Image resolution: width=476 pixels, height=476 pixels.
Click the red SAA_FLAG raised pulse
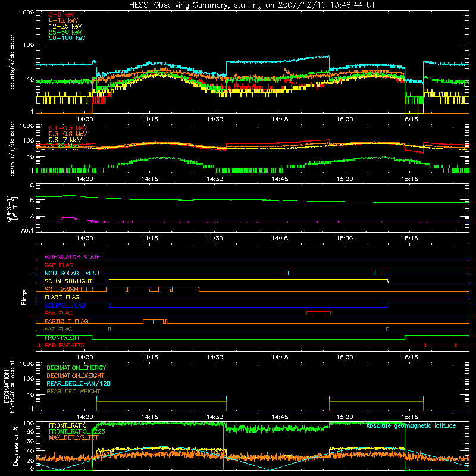point(318,312)
